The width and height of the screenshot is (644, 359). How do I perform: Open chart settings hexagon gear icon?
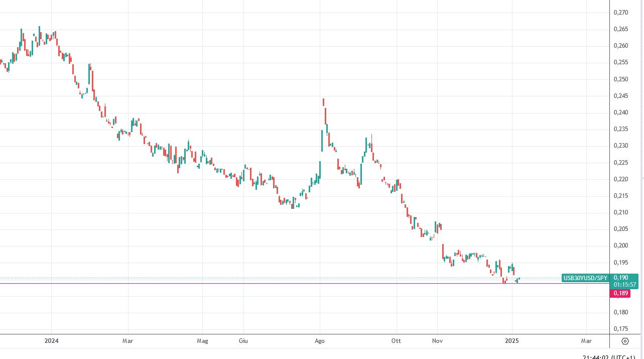point(625,341)
